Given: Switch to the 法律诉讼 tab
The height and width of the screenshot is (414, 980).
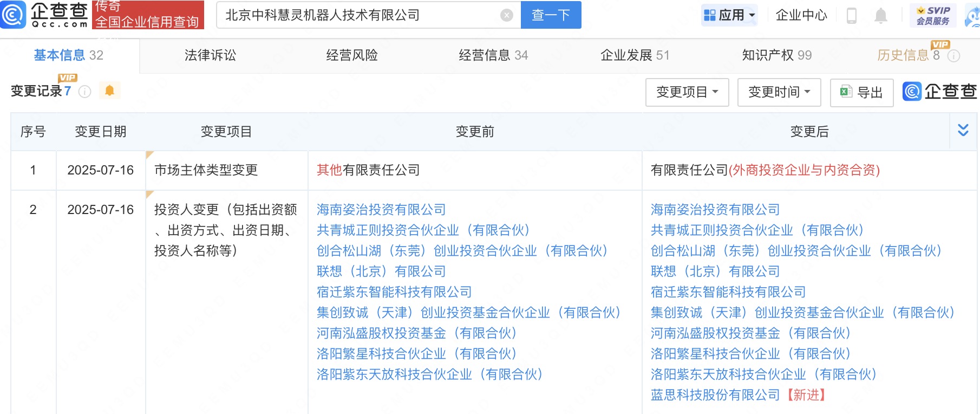Looking at the screenshot, I should pyautogui.click(x=210, y=55).
